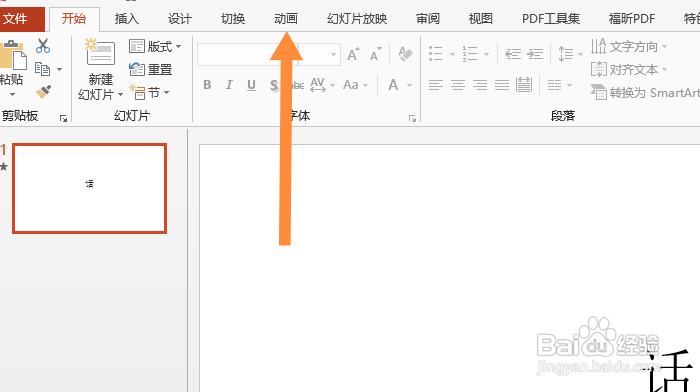Click the main slide editing canvas
The image size is (700, 392).
(x=450, y=268)
